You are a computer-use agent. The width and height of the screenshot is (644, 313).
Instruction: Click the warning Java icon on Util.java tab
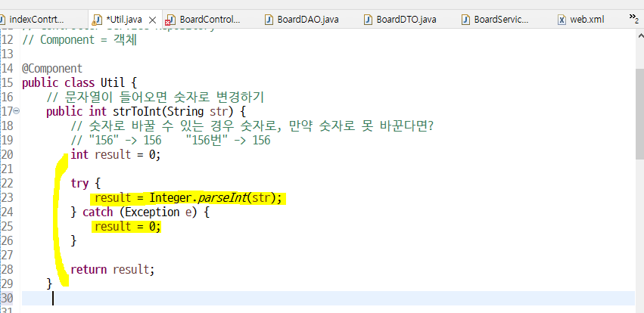pyautogui.click(x=98, y=20)
